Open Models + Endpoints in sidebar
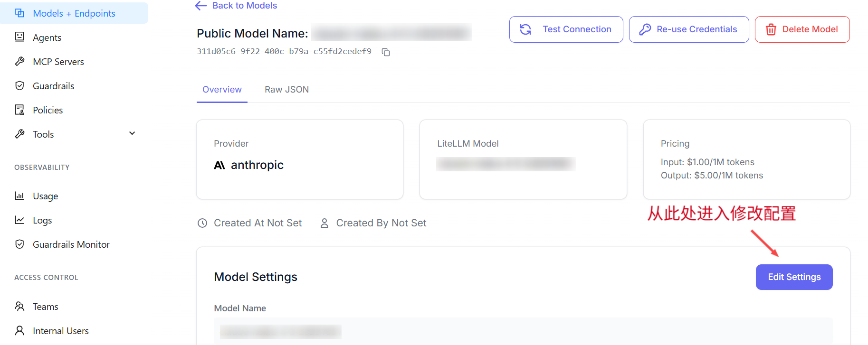Screen dimensions: 868x345 tap(74, 13)
